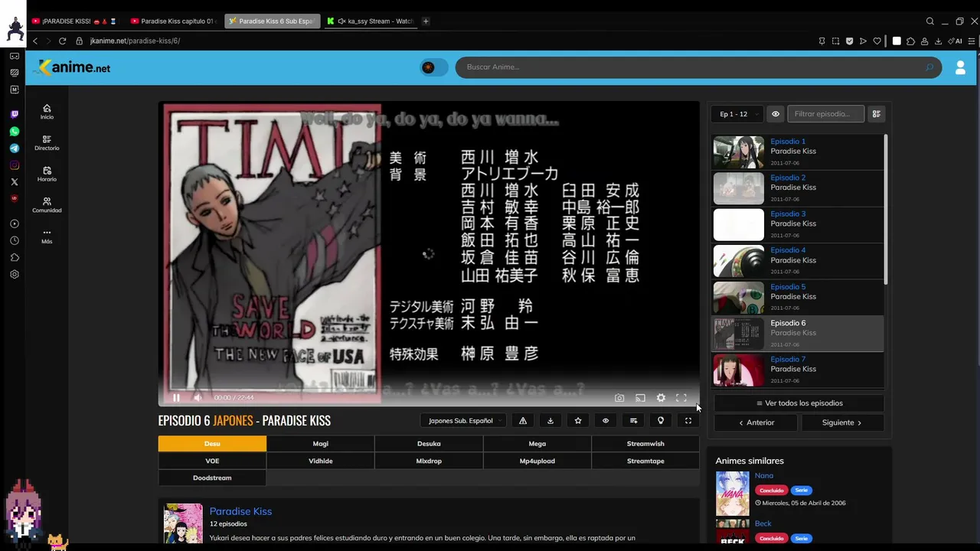Open Beck in similar animes
This screenshot has height=551, width=980.
pyautogui.click(x=763, y=524)
